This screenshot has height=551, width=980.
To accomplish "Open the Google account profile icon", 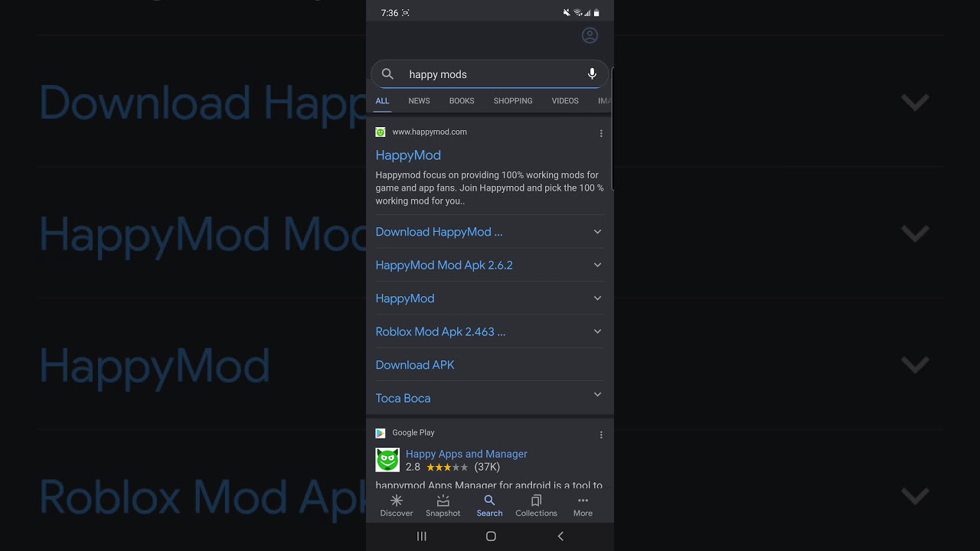I will coord(590,35).
